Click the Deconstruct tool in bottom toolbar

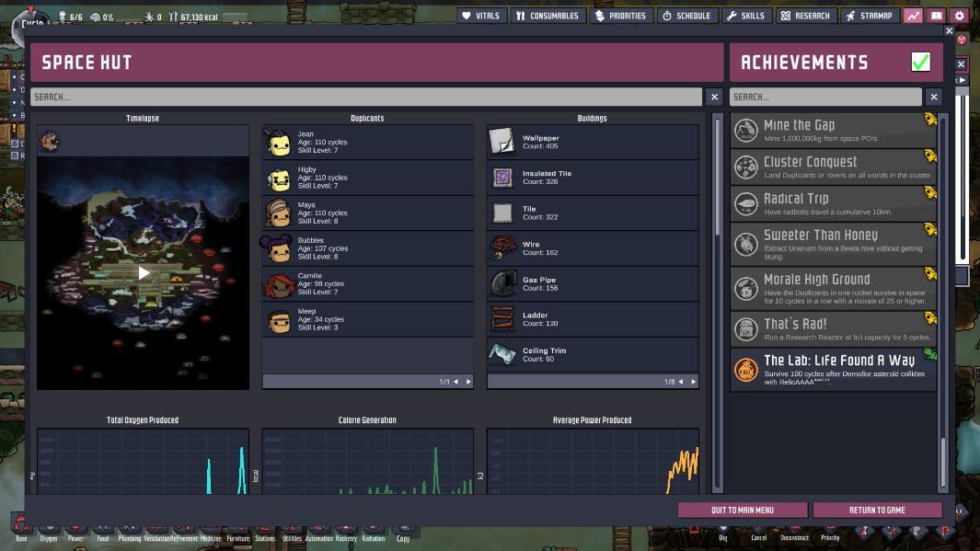pos(794,533)
